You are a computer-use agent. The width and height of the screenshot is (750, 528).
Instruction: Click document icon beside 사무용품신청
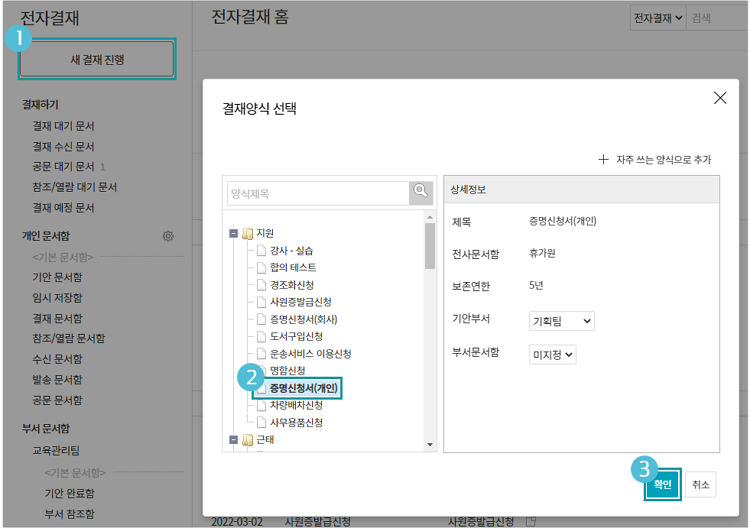point(261,422)
